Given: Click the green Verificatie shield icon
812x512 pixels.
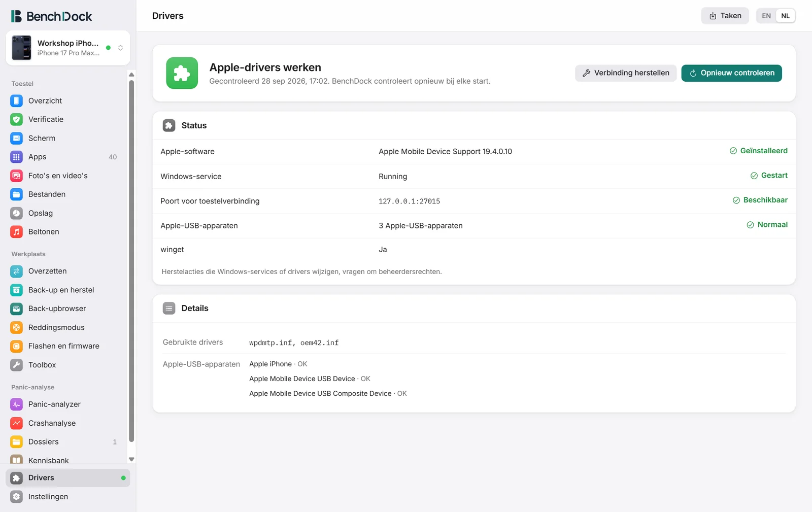Looking at the screenshot, I should tap(16, 119).
